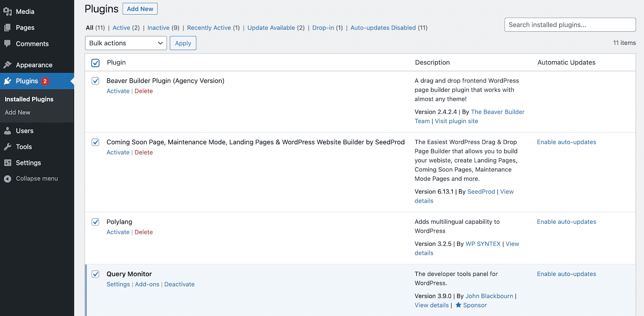Open the Bulk actions dropdown
Viewport: 644px width, 316px height.
tap(126, 43)
